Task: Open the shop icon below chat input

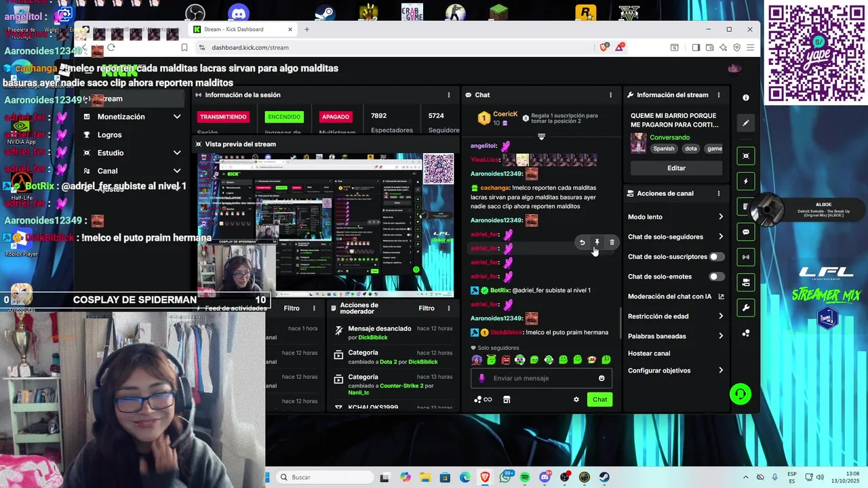Action: coord(506,399)
